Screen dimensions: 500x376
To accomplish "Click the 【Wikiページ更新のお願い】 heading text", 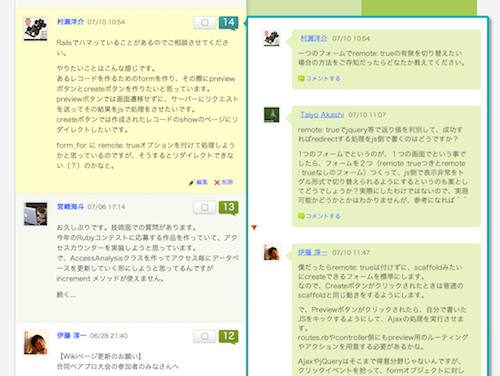I will point(100,356).
